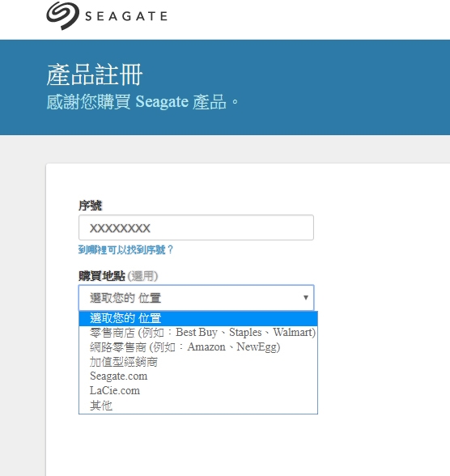Click the 產品註冊 page heading

click(95, 74)
